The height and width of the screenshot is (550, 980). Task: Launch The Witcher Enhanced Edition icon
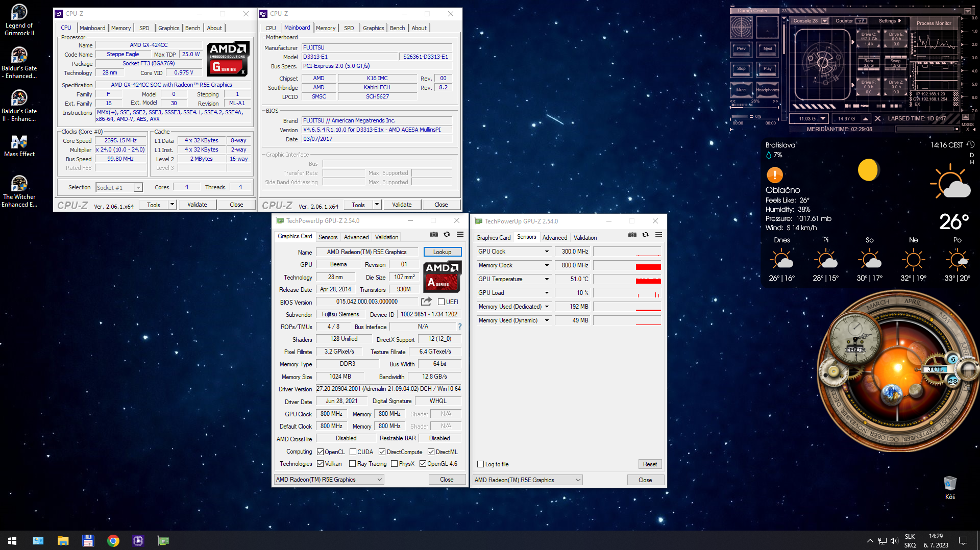point(19,192)
